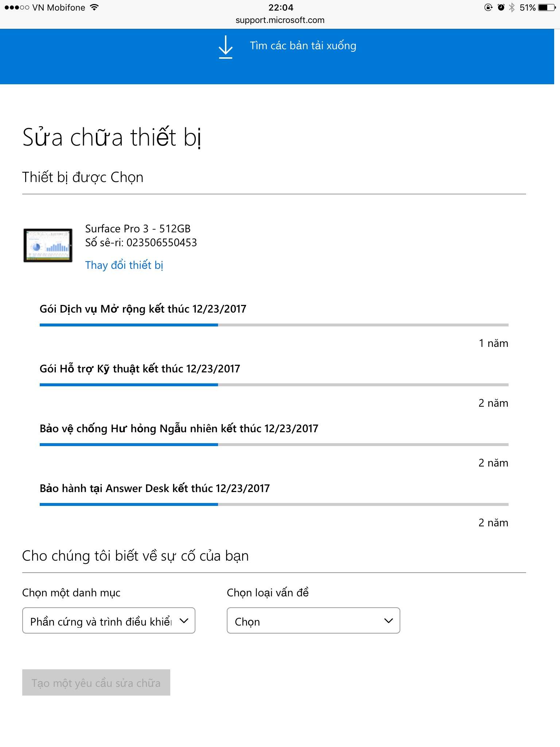The height and width of the screenshot is (747, 560).
Task: Open the "Tìm các bản tải xuống" link
Action: [303, 46]
